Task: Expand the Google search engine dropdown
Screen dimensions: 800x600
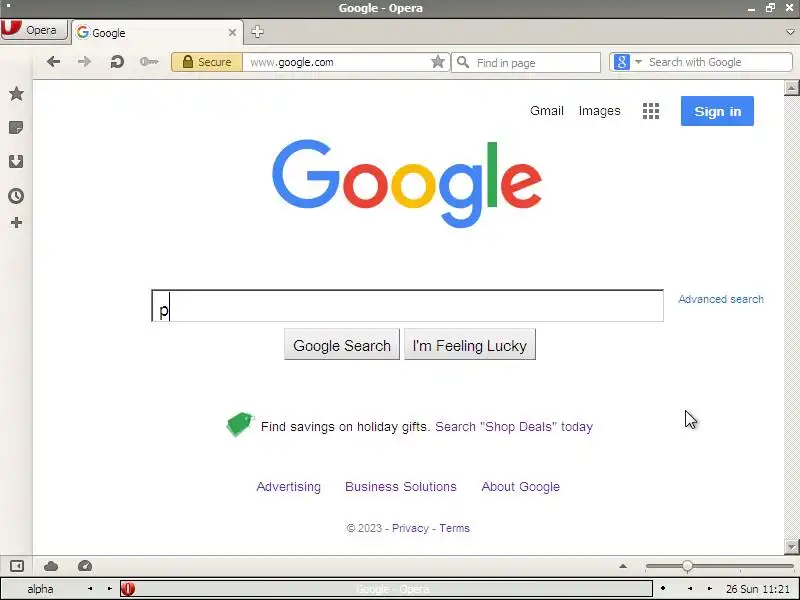Action: click(638, 62)
